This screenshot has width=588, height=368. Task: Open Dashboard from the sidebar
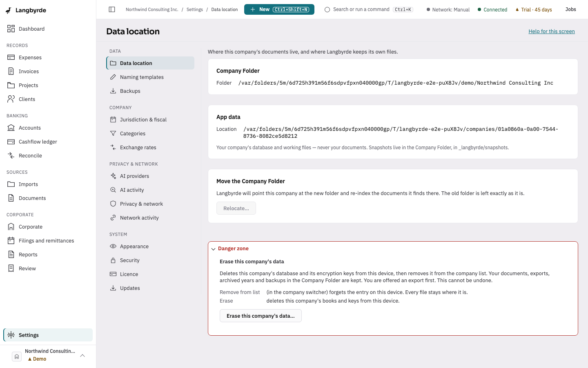[48, 29]
